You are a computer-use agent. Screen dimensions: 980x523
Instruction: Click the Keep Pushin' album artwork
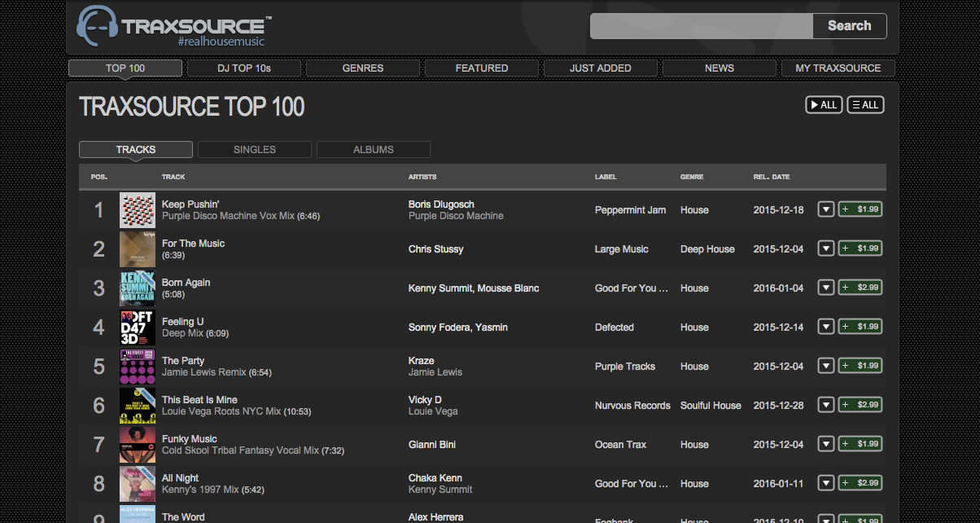click(x=138, y=210)
